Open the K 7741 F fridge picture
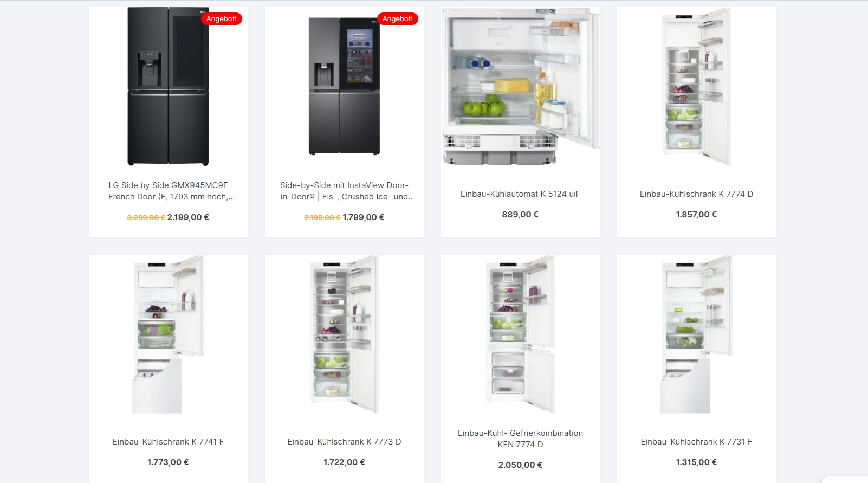 click(x=168, y=334)
